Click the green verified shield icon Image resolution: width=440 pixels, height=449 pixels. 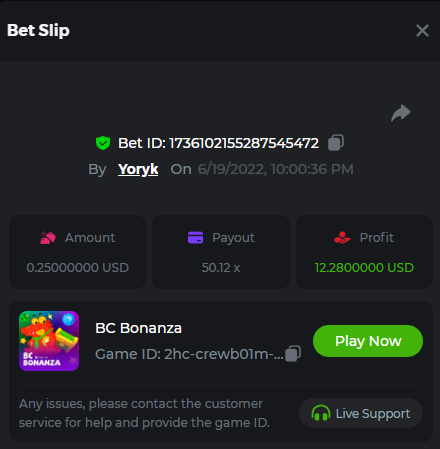coord(103,143)
